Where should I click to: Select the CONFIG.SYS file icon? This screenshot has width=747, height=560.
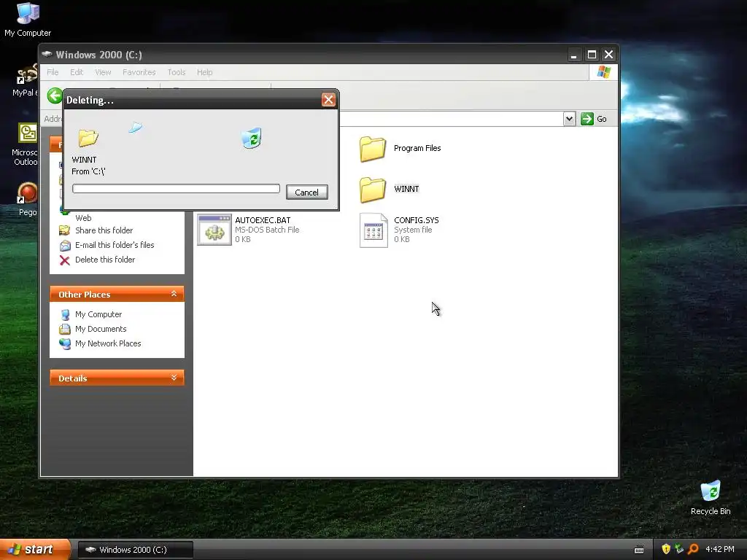pos(373,230)
